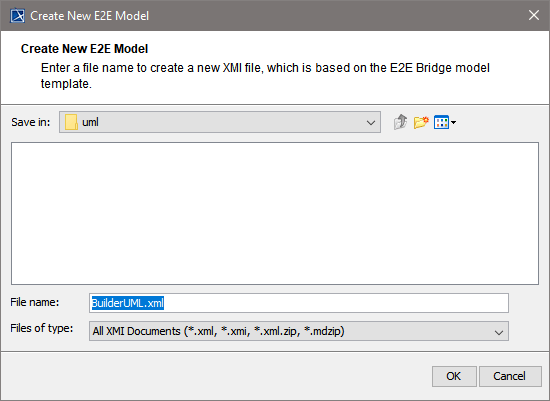
Task: Dismiss the dialog with Cancel
Action: point(510,376)
